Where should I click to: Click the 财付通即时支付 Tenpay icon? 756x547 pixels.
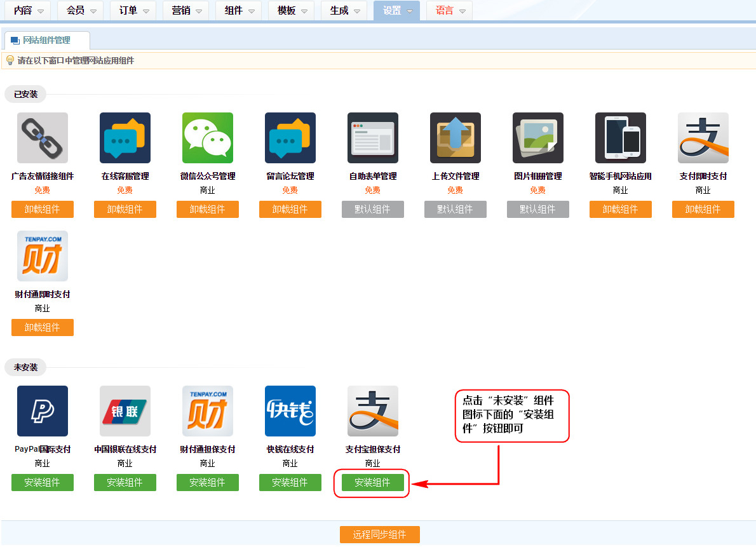[x=43, y=256]
